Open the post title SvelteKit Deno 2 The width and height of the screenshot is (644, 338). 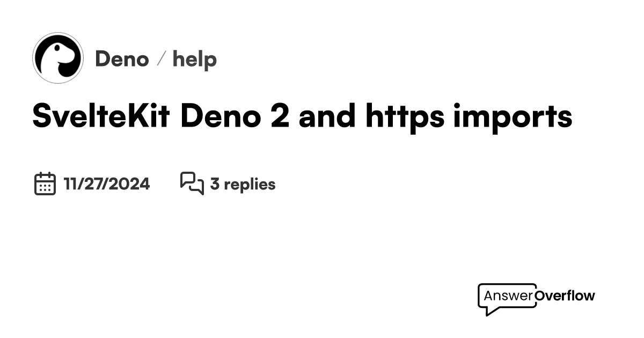point(302,117)
